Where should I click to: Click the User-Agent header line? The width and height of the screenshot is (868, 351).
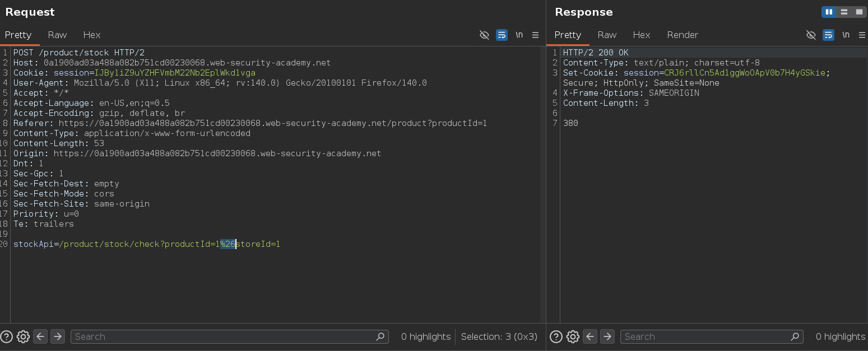pyautogui.click(x=220, y=83)
